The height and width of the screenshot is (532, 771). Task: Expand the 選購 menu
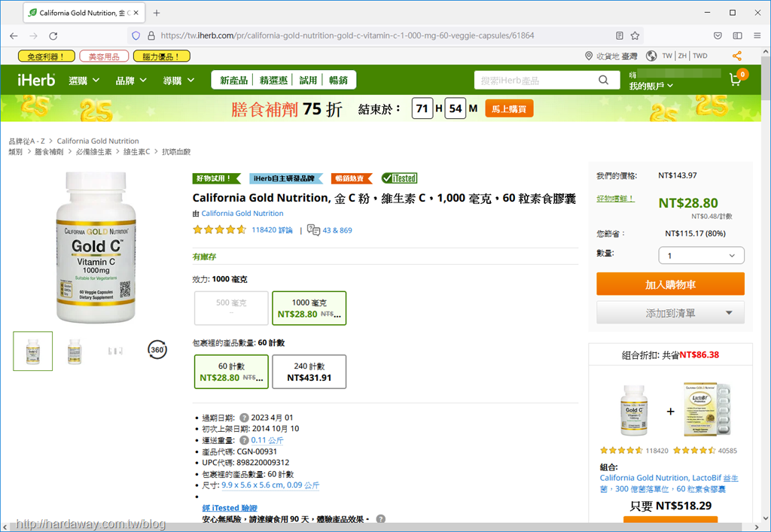click(x=84, y=81)
